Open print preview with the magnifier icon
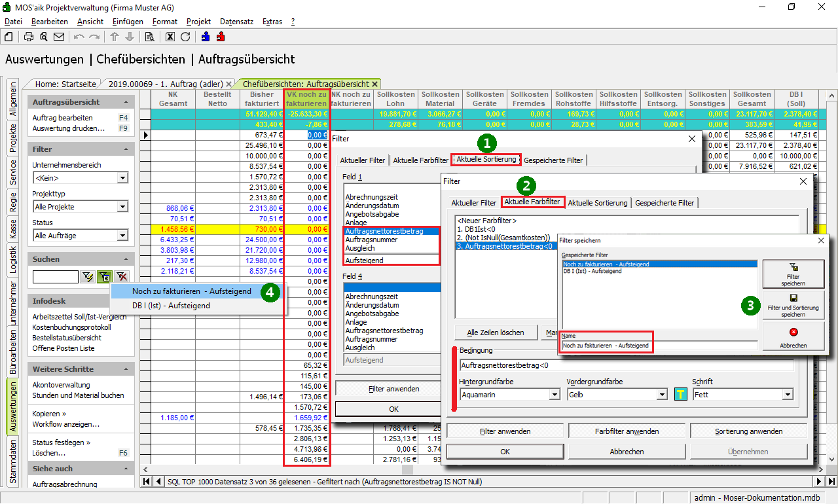The width and height of the screenshot is (838, 504). coord(44,37)
